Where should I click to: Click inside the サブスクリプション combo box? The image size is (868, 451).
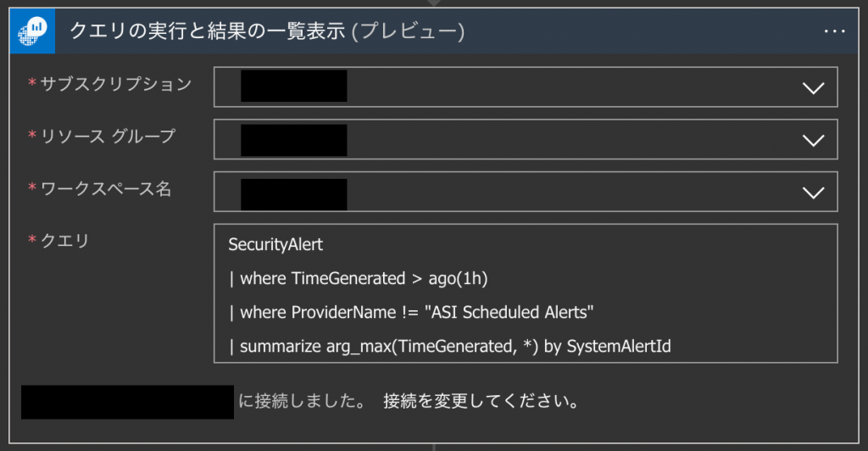[526, 86]
